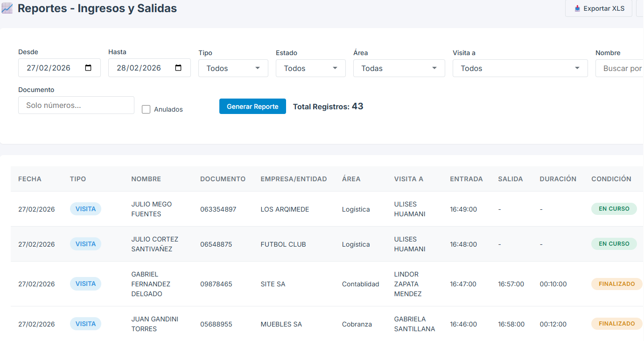Click the FECHA column header

coord(29,179)
